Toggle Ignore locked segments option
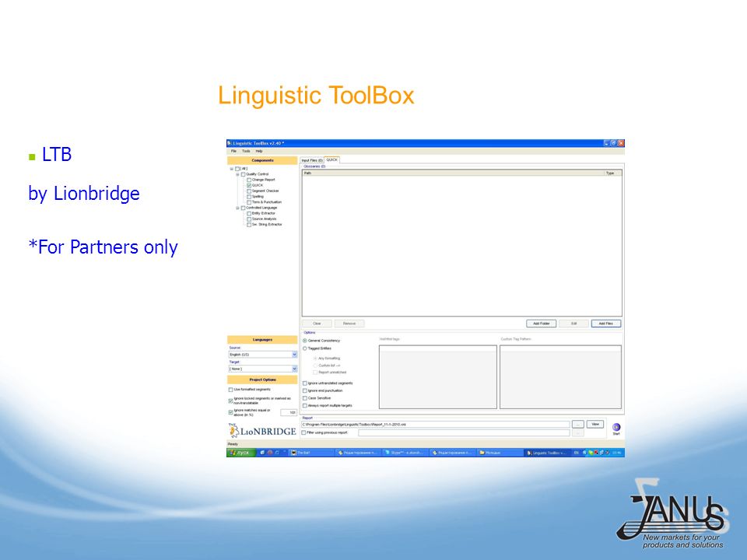 [x=230, y=401]
